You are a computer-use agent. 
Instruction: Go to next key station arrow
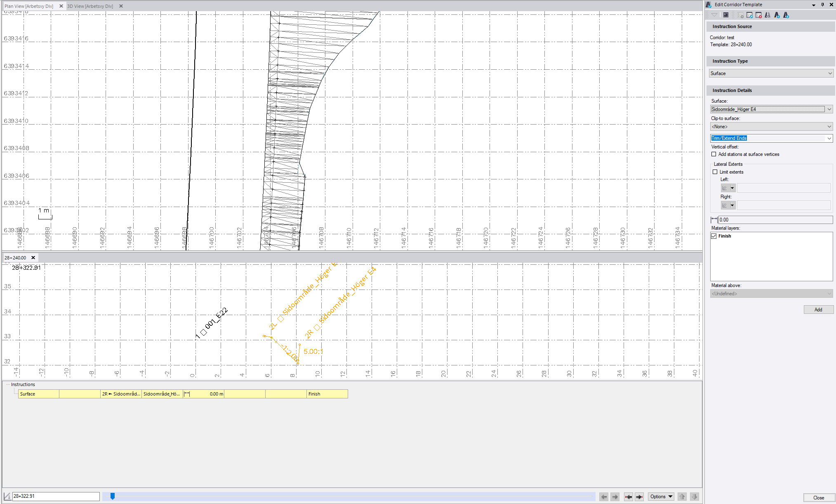coord(639,497)
